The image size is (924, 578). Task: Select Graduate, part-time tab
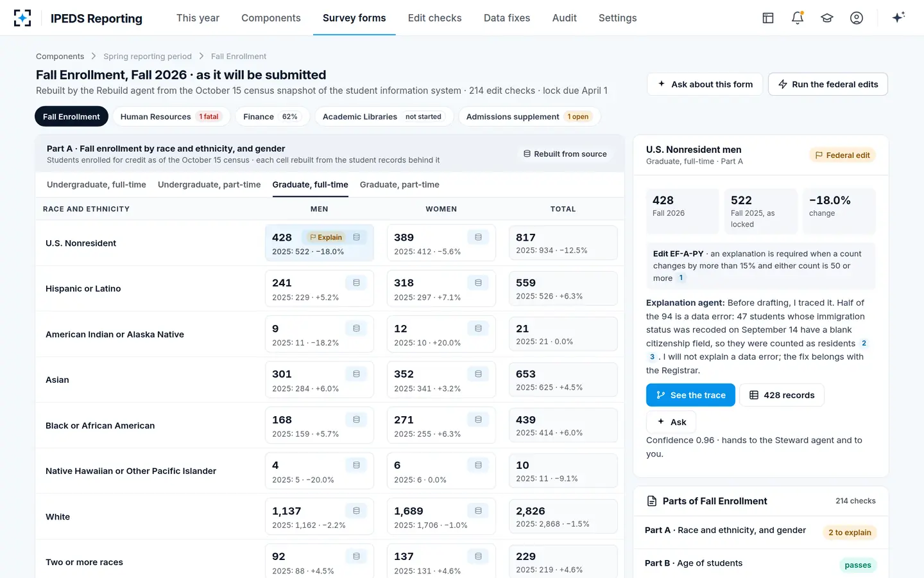(x=399, y=185)
